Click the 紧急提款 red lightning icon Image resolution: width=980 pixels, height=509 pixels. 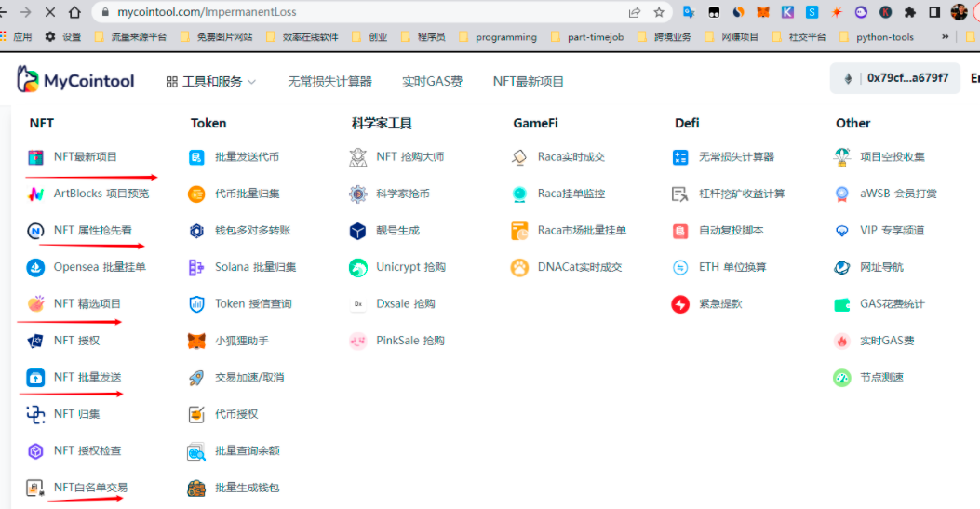tap(680, 304)
